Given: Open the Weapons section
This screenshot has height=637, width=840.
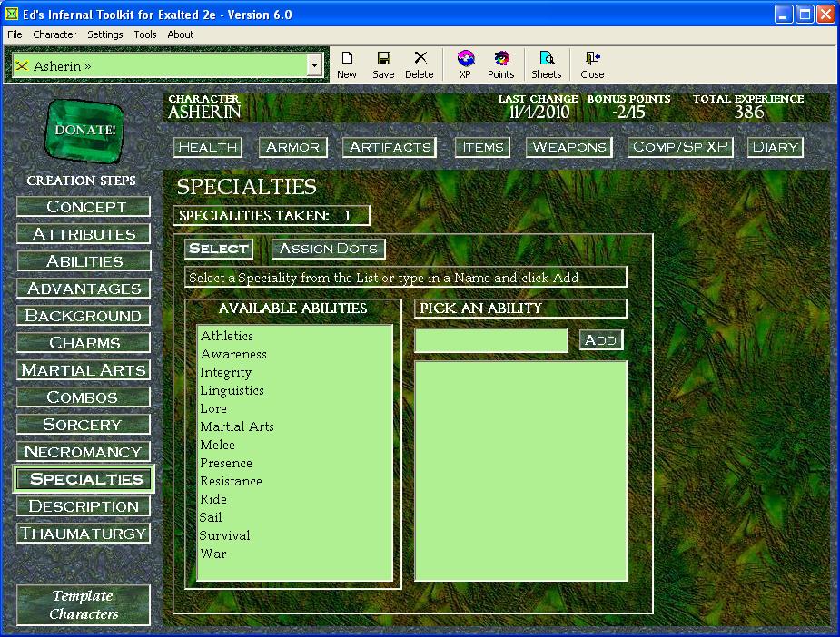Looking at the screenshot, I should coord(568,147).
